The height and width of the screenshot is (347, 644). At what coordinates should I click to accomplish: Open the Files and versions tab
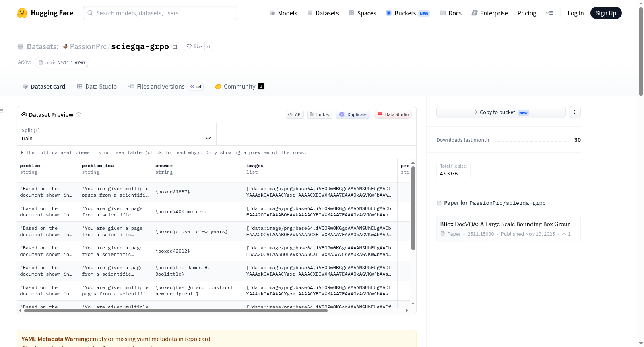click(x=166, y=87)
